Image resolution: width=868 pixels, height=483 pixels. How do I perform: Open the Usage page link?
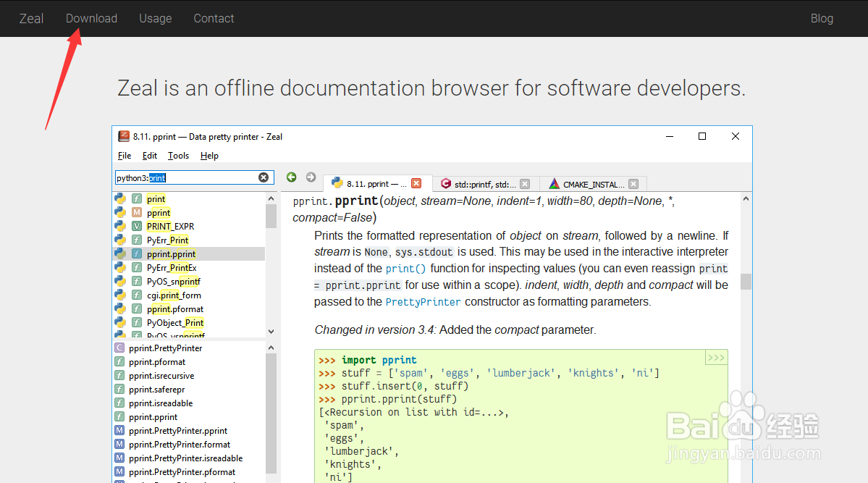[x=156, y=18]
